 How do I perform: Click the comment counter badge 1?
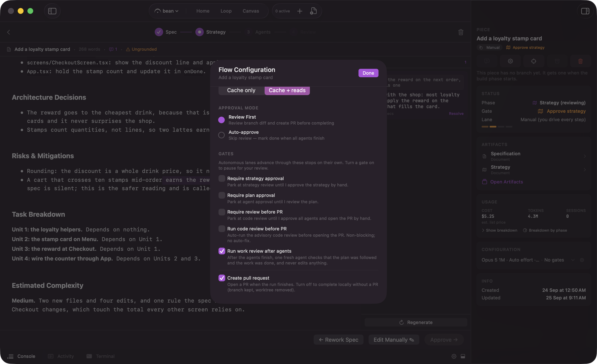465,62
